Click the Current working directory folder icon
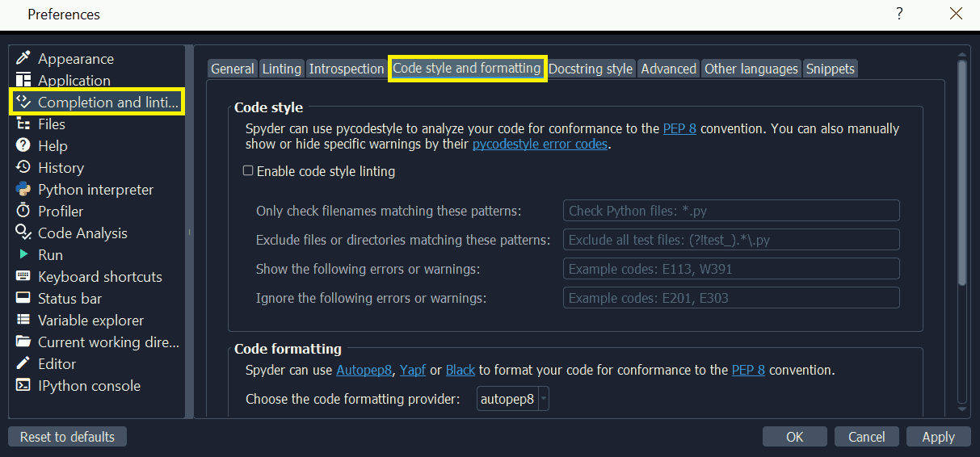The width and height of the screenshot is (980, 457). (x=23, y=342)
